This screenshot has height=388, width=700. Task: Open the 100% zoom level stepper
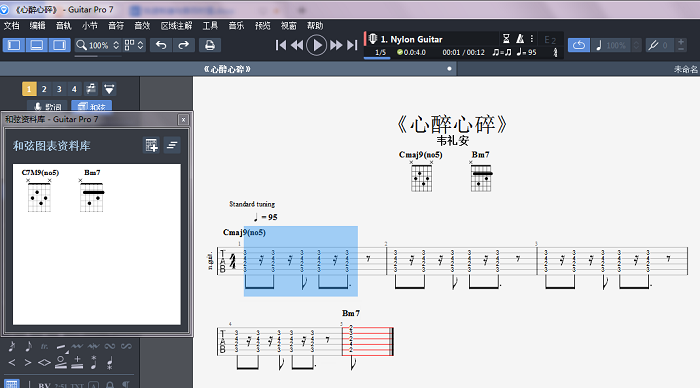tap(116, 45)
